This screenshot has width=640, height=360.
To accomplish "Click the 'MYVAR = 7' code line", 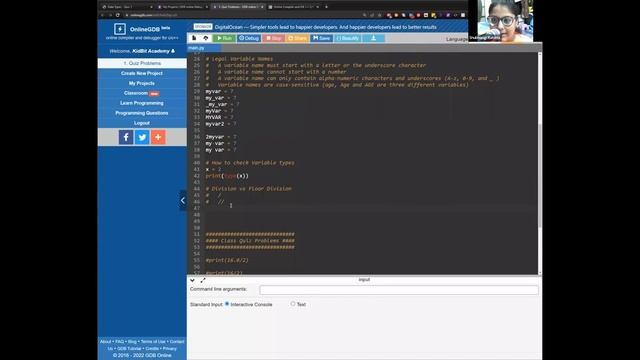I will pyautogui.click(x=220, y=118).
